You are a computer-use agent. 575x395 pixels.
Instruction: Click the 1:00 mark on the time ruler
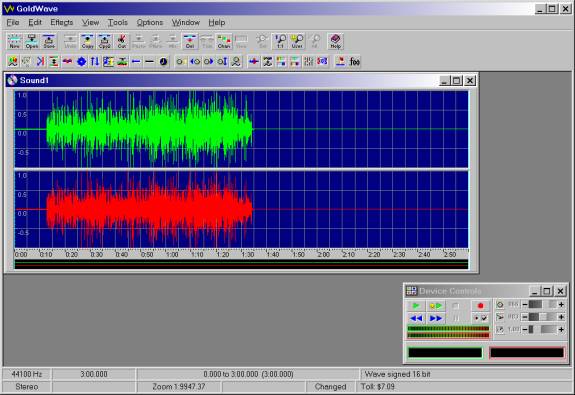[x=172, y=254]
